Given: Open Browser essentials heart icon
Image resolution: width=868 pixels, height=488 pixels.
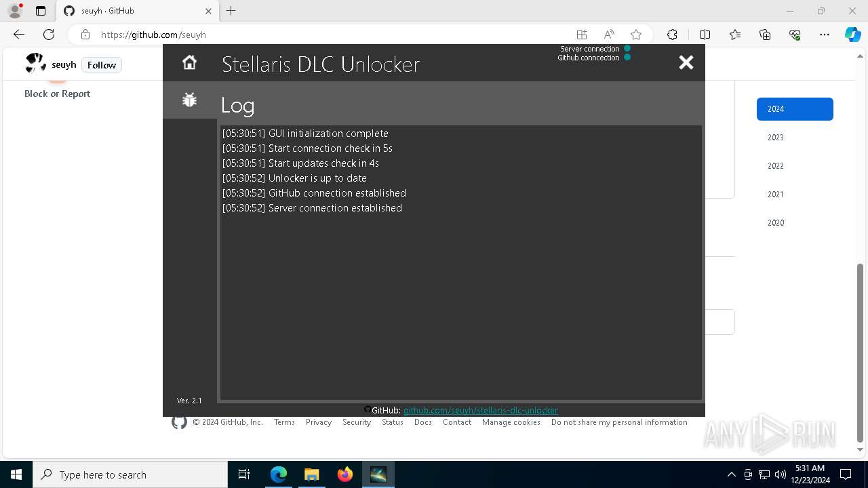Looking at the screenshot, I should [795, 35].
